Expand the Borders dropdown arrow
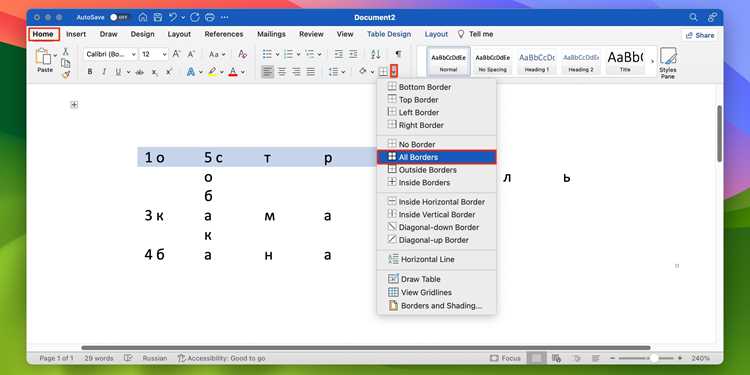Screen dimensions: 750x375 [394, 72]
